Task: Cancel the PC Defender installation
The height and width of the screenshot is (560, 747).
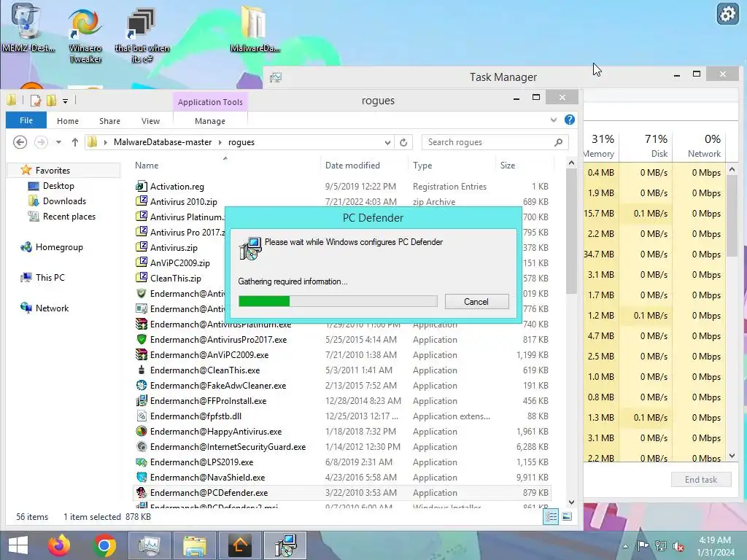Action: coord(476,301)
